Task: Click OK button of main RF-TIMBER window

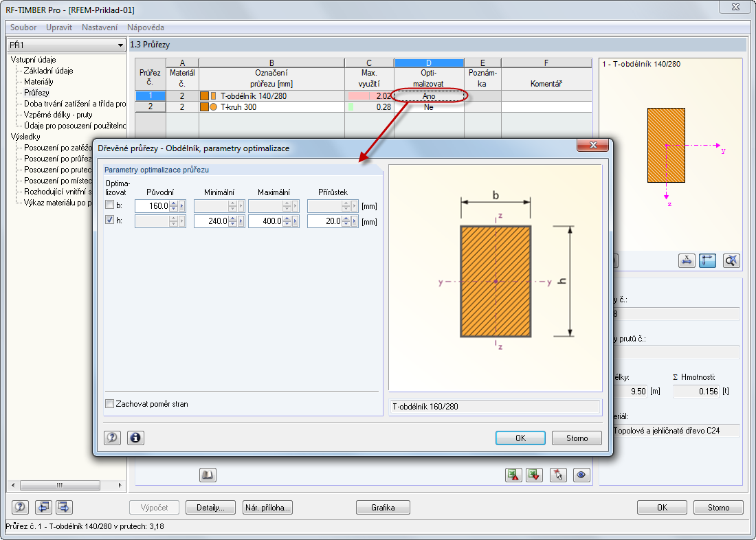Action: point(662,507)
